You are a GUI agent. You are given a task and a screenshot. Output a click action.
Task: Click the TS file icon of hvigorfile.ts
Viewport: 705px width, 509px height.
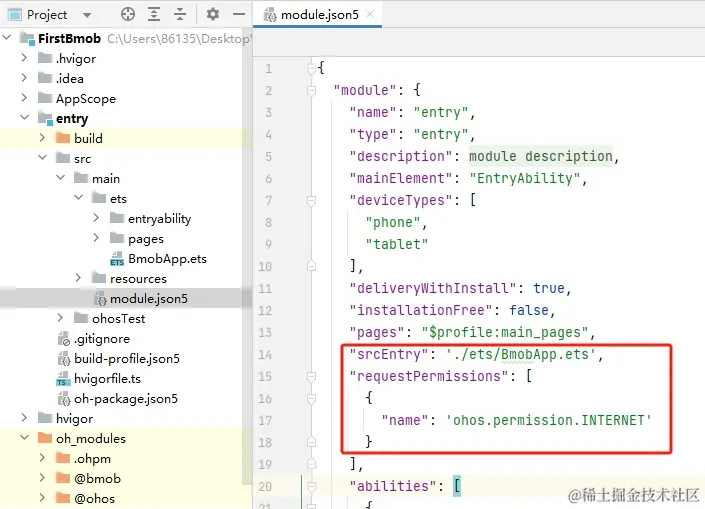(63, 379)
